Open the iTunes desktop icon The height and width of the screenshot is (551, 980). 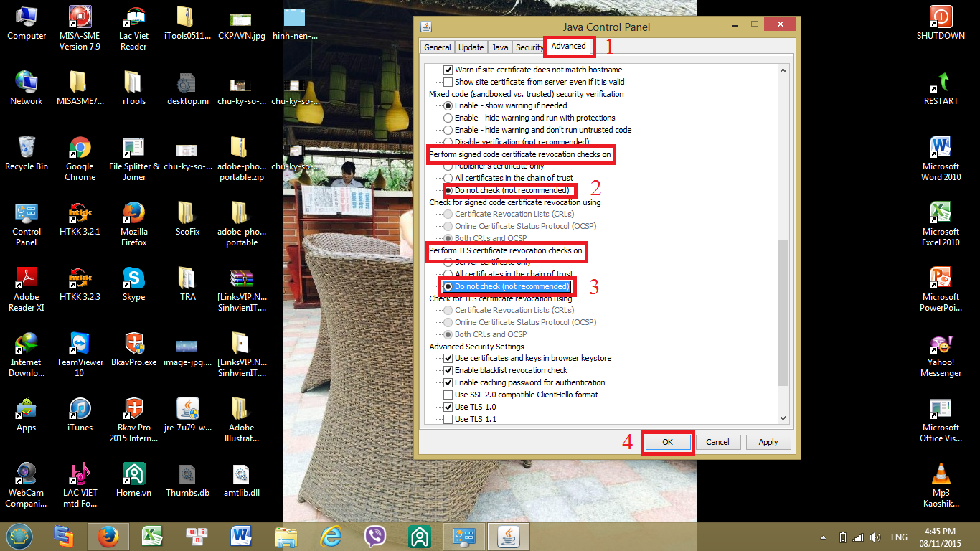80,410
